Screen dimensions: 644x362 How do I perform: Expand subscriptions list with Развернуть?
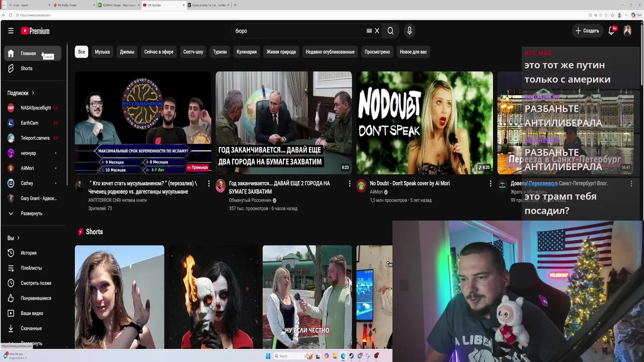[x=33, y=213]
